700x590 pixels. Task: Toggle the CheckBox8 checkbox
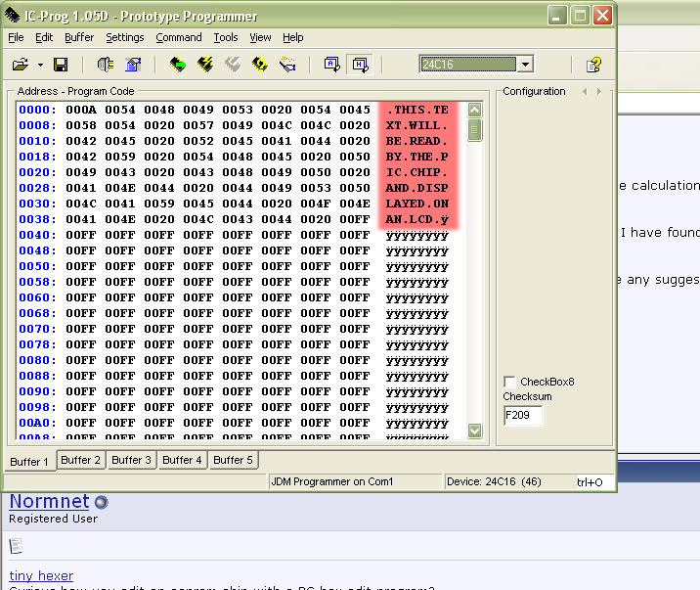coord(509,382)
